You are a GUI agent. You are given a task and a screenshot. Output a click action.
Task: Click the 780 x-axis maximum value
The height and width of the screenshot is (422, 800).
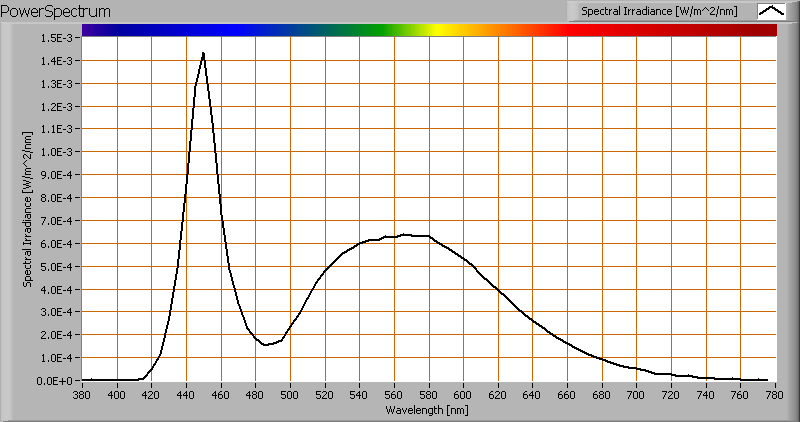coord(775,395)
